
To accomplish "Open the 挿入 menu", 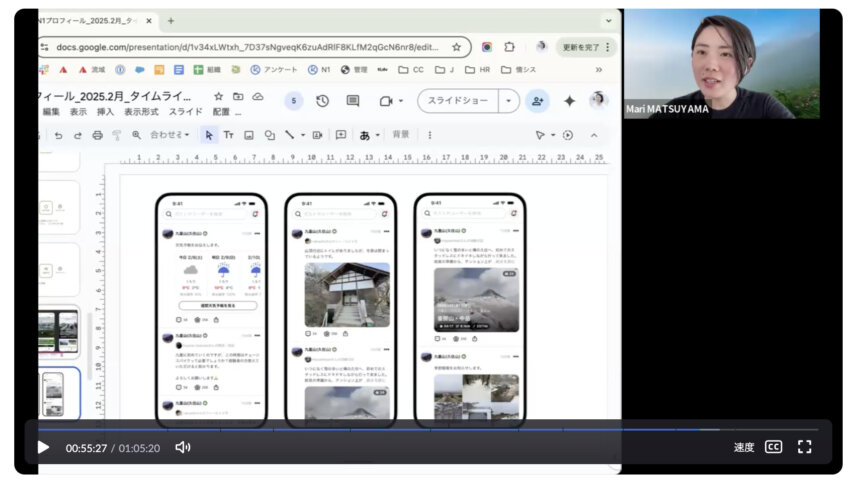I will [x=105, y=112].
